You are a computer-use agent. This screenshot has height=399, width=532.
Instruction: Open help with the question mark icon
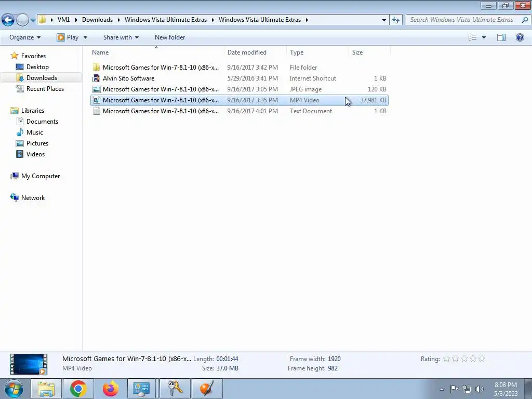pyautogui.click(x=520, y=37)
